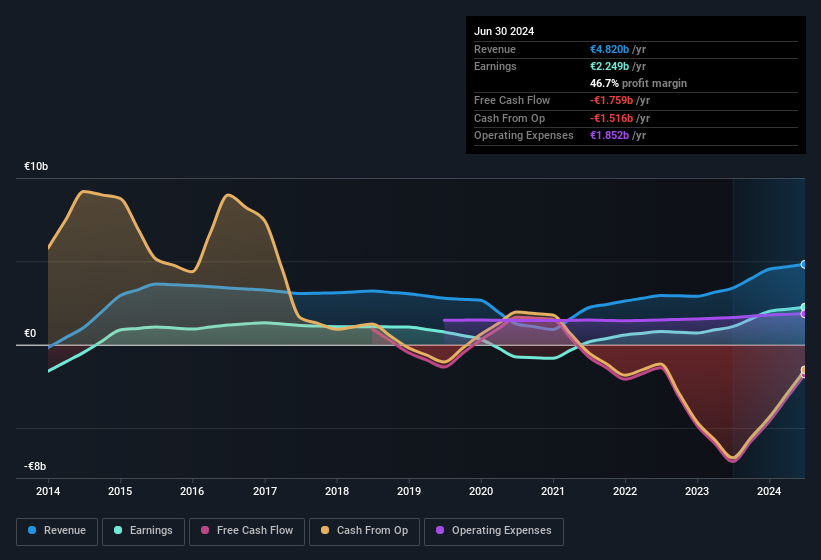
Task: Disable the Cash From Op legend item
Action: pyautogui.click(x=364, y=531)
